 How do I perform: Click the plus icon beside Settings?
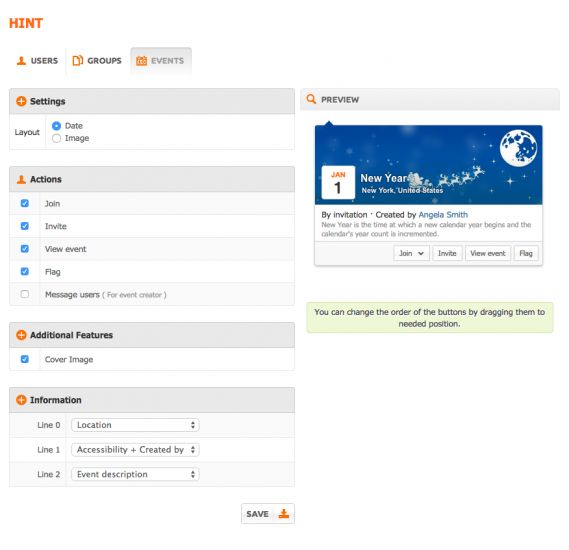pyautogui.click(x=21, y=101)
